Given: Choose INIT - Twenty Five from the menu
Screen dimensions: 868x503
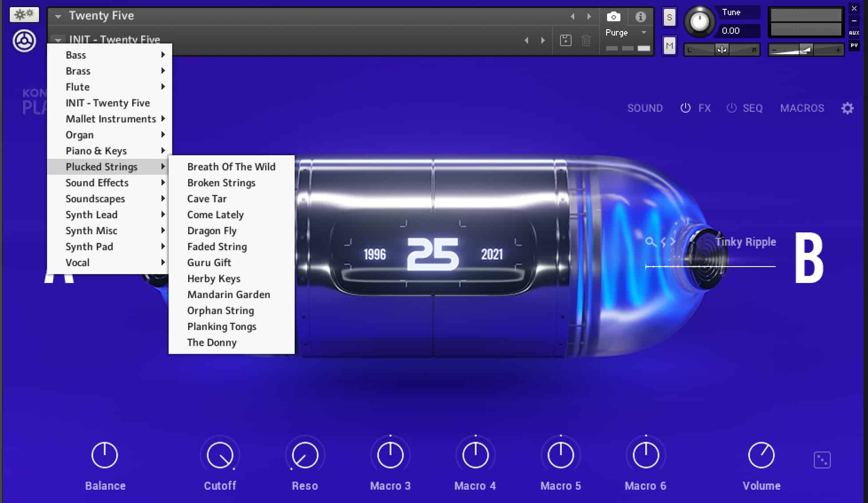Looking at the screenshot, I should point(109,103).
